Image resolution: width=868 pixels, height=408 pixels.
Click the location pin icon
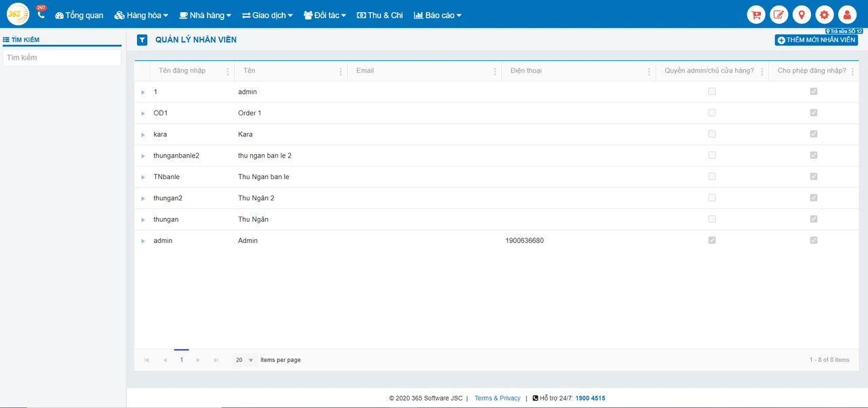tap(802, 14)
